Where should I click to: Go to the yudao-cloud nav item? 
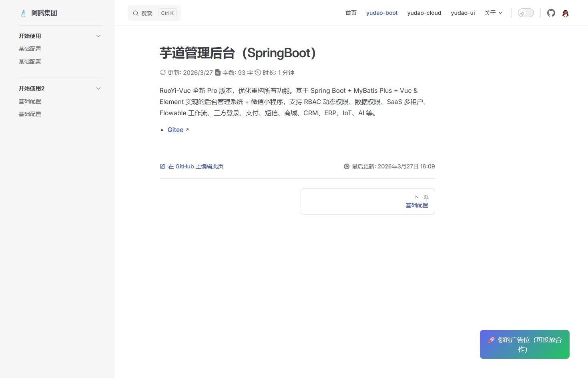point(424,12)
